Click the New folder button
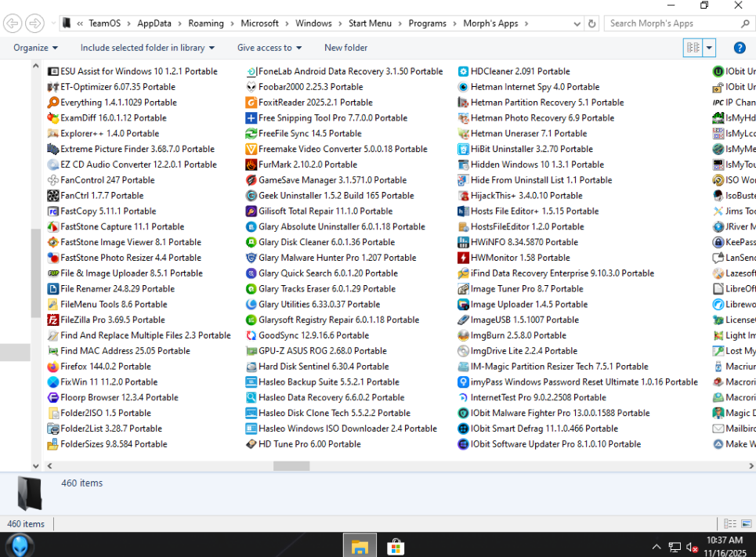This screenshot has height=557, width=756. [x=345, y=48]
